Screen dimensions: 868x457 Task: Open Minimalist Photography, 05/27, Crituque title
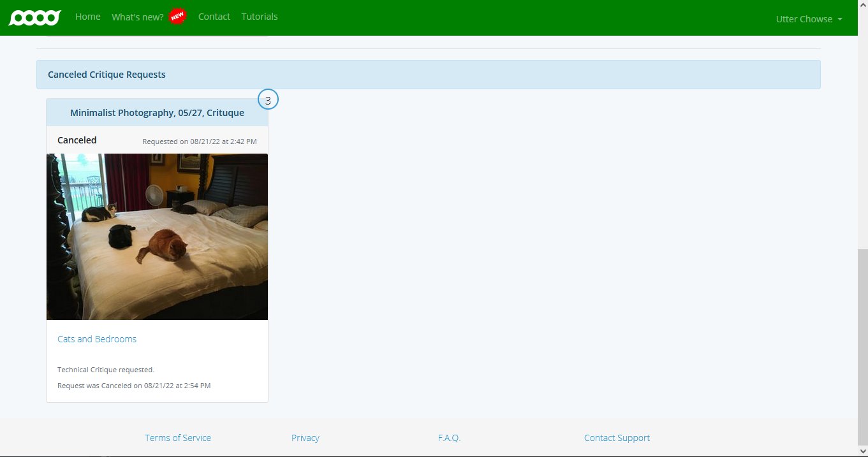pyautogui.click(x=157, y=113)
